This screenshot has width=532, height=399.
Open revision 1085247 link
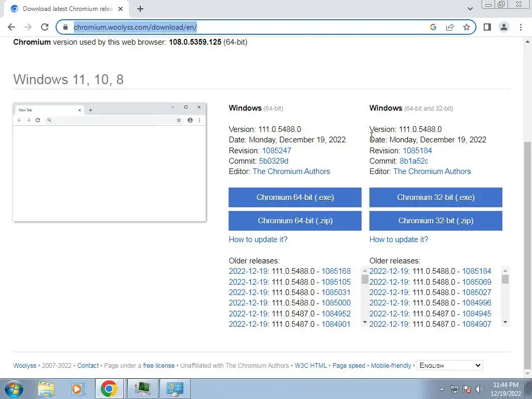(276, 151)
